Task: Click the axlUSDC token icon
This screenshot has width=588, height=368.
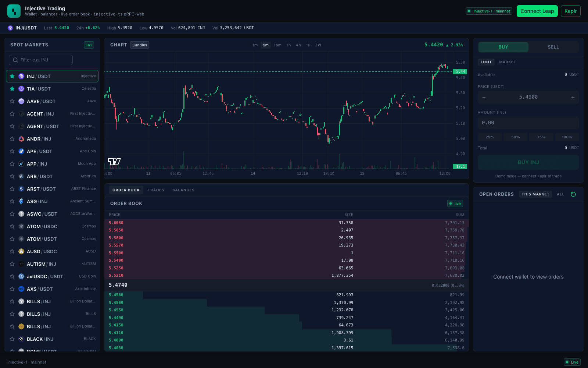Action: click(x=21, y=276)
